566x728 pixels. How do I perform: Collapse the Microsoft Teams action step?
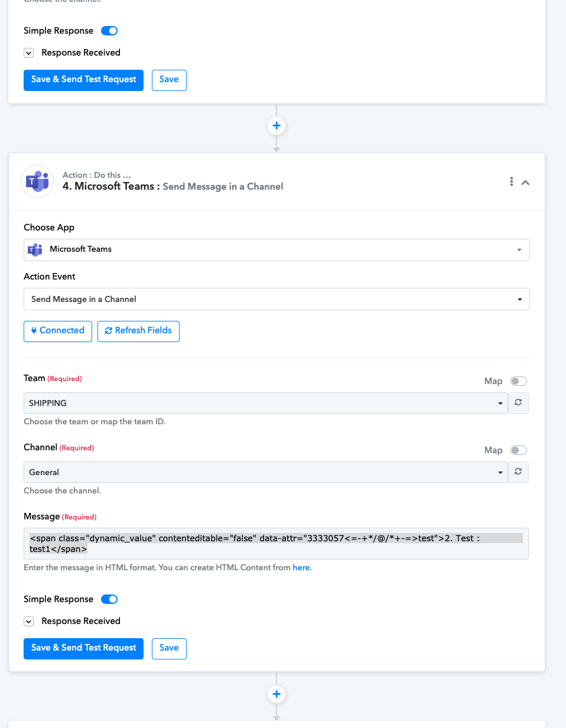pyautogui.click(x=525, y=183)
